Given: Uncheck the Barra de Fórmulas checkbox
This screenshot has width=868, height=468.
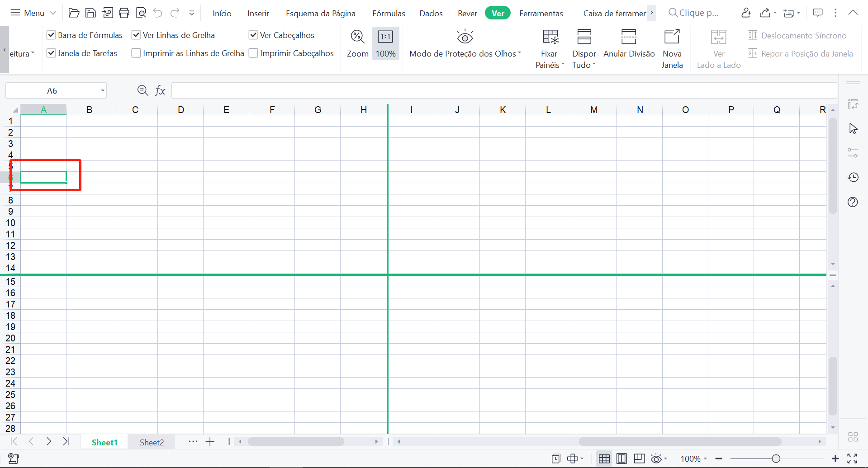Looking at the screenshot, I should click(x=52, y=35).
